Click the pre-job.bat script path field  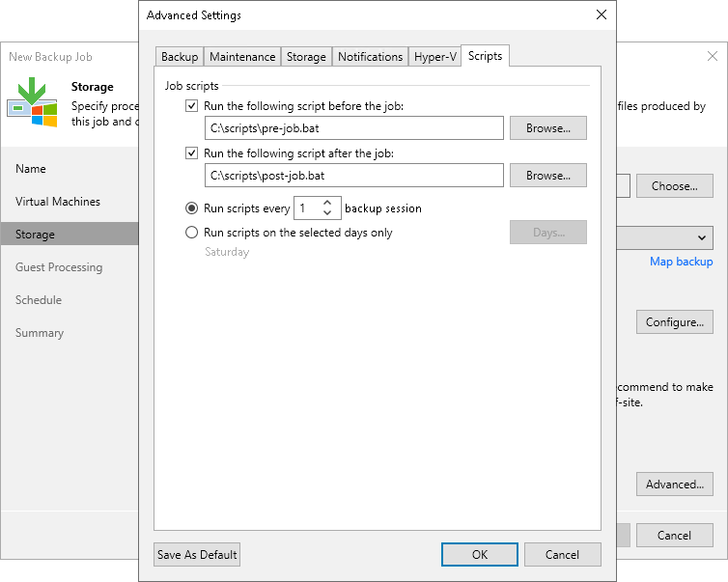353,128
